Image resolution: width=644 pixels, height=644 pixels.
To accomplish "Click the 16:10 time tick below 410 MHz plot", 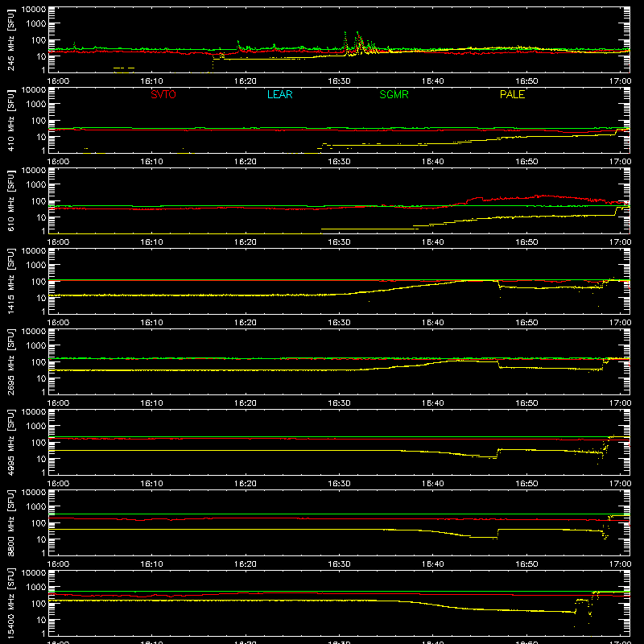I will 151,162.
